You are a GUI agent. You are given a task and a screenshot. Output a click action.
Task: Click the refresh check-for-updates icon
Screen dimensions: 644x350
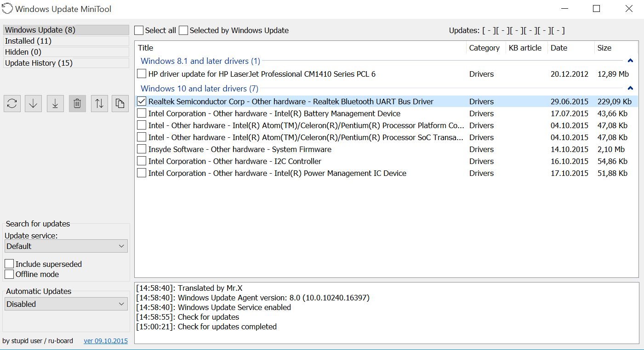click(x=12, y=103)
